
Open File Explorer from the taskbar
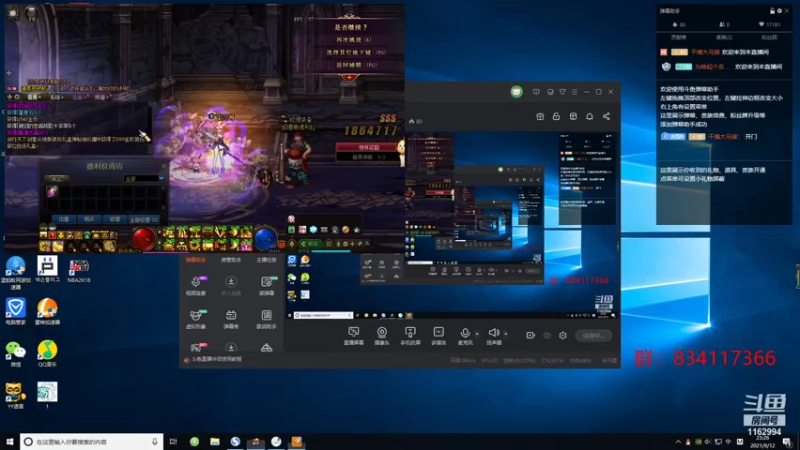coord(215,441)
